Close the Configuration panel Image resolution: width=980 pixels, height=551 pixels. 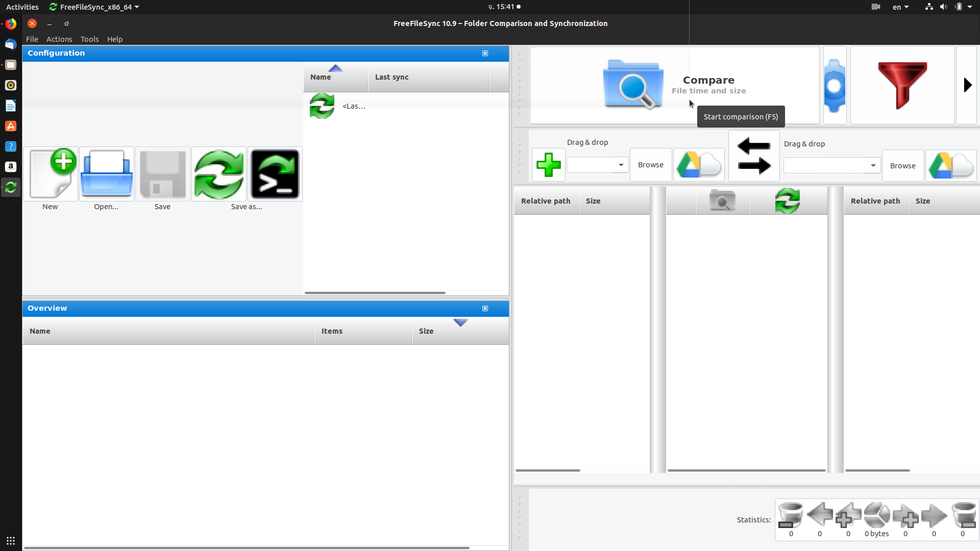(485, 53)
